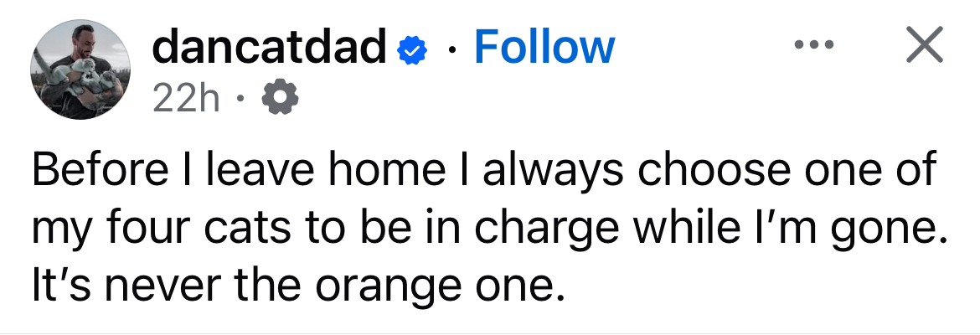Click the blue verified badge
Image resolution: width=980 pixels, height=335 pixels.
pos(410,48)
